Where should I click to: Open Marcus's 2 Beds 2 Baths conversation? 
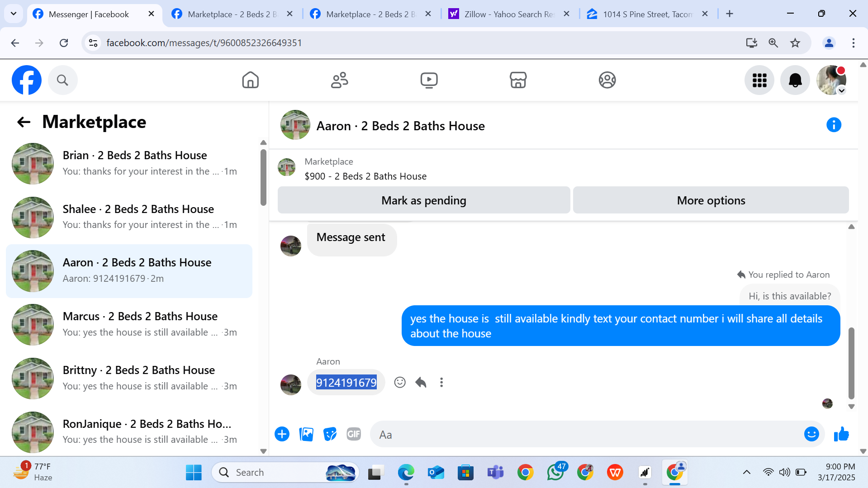click(129, 325)
